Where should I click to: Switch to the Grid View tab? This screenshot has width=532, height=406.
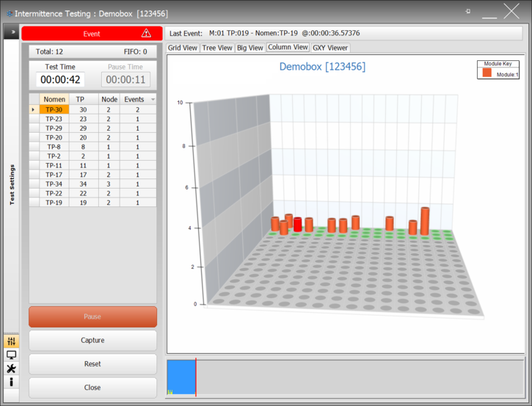click(183, 48)
